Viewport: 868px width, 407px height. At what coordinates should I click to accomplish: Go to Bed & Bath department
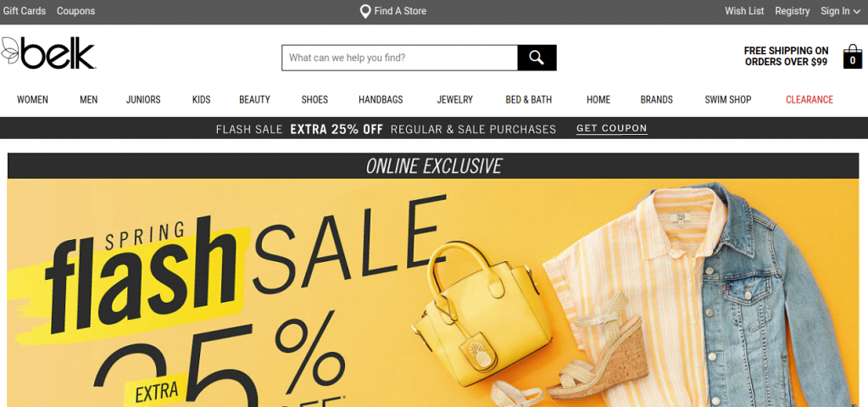[529, 100]
